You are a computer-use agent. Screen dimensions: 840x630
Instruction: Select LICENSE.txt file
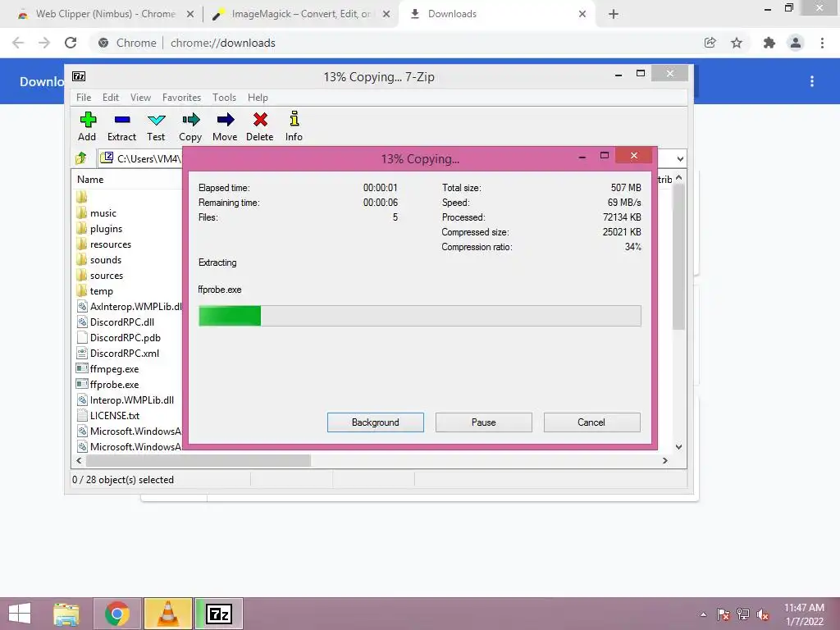coord(115,415)
